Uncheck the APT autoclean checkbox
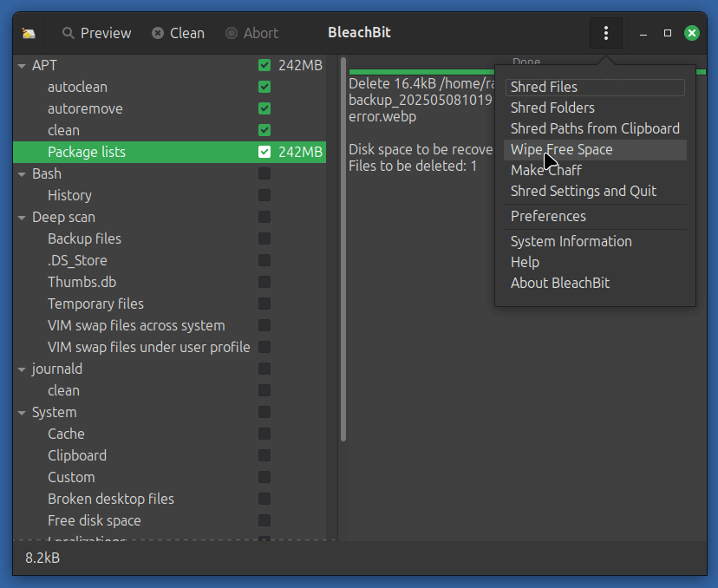This screenshot has width=718, height=588. pos(264,87)
